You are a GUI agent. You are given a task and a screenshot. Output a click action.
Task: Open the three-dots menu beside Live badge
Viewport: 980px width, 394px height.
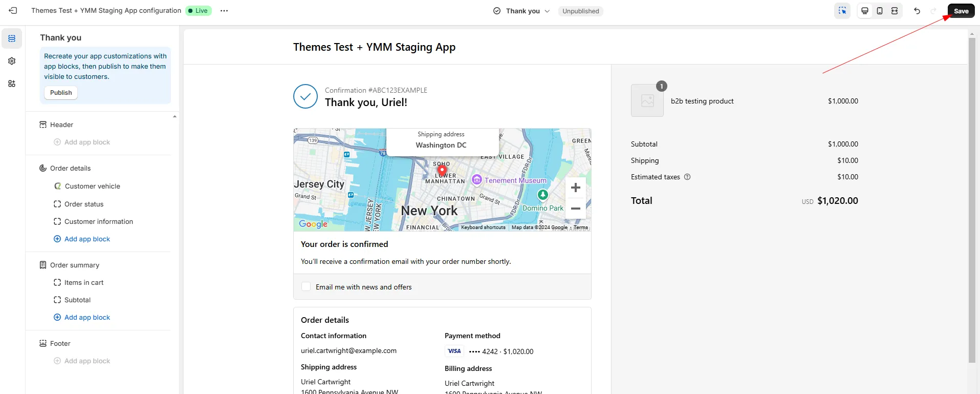224,11
